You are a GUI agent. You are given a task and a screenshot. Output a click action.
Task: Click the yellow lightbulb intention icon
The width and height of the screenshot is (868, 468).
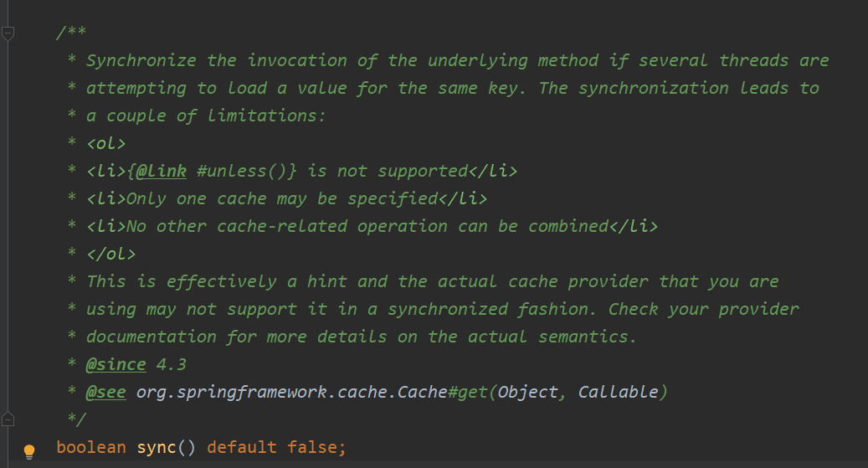tap(29, 451)
